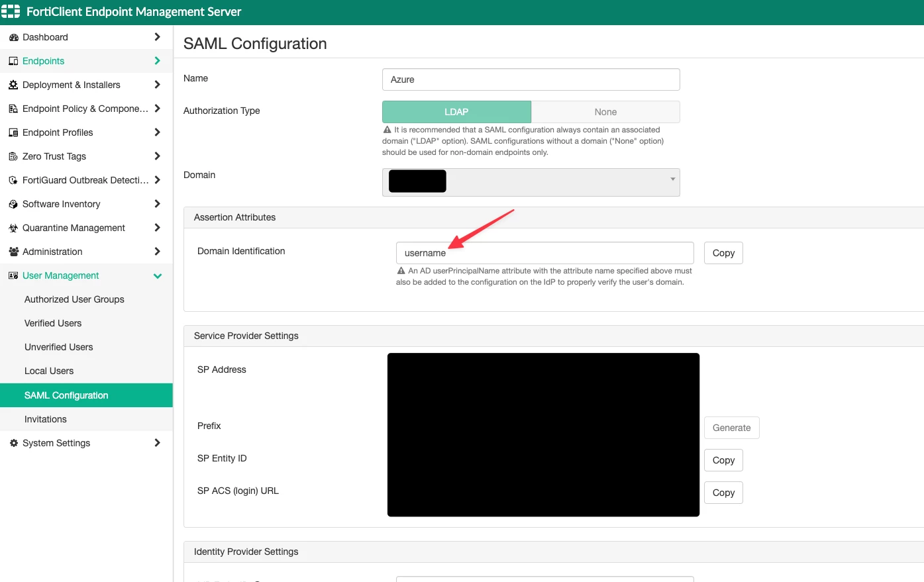Screen dimensions: 924x582
Task: Click the Quarantine Management biohazard icon
Action: click(13, 228)
